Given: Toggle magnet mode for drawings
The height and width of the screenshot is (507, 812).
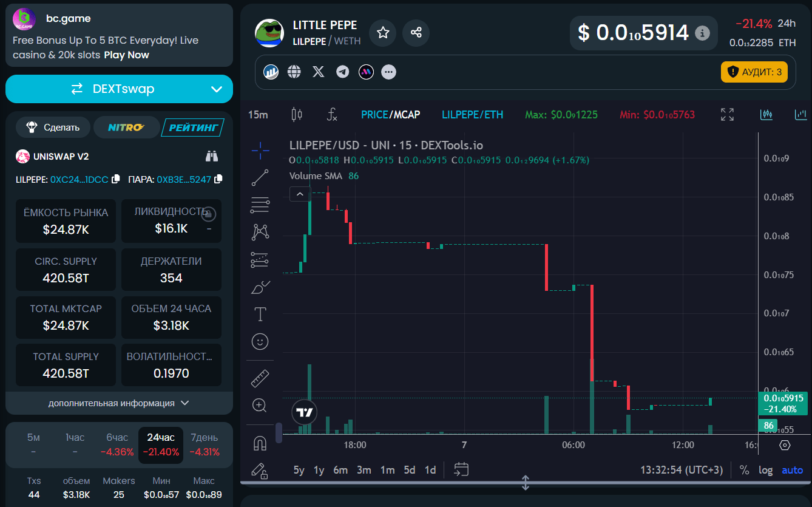Looking at the screenshot, I should (x=260, y=444).
